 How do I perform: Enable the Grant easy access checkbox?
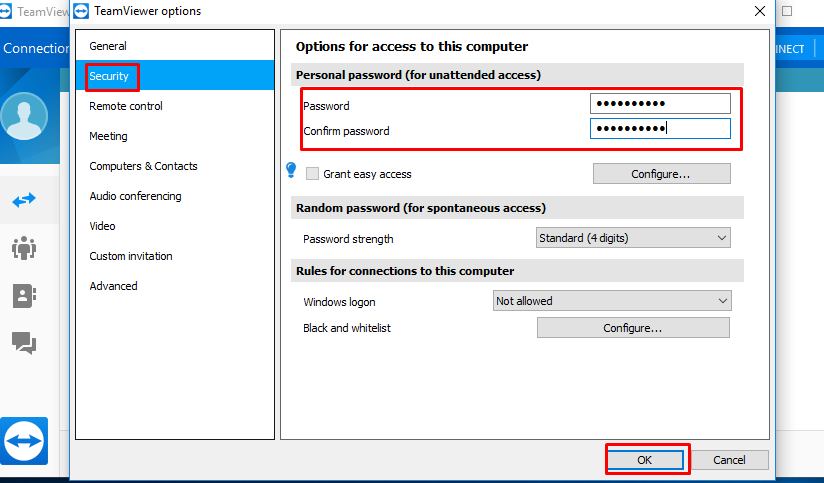click(312, 174)
